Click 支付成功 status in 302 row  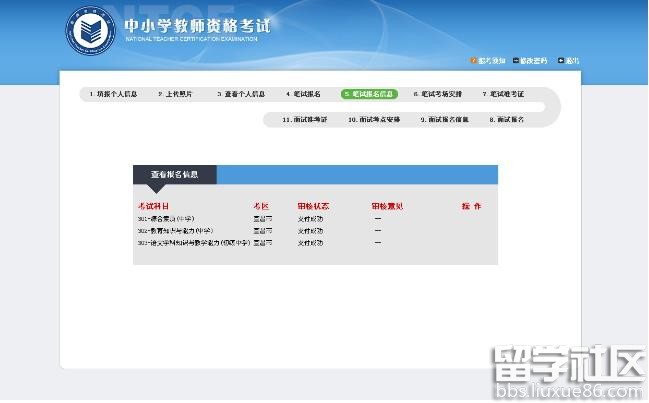pos(310,230)
